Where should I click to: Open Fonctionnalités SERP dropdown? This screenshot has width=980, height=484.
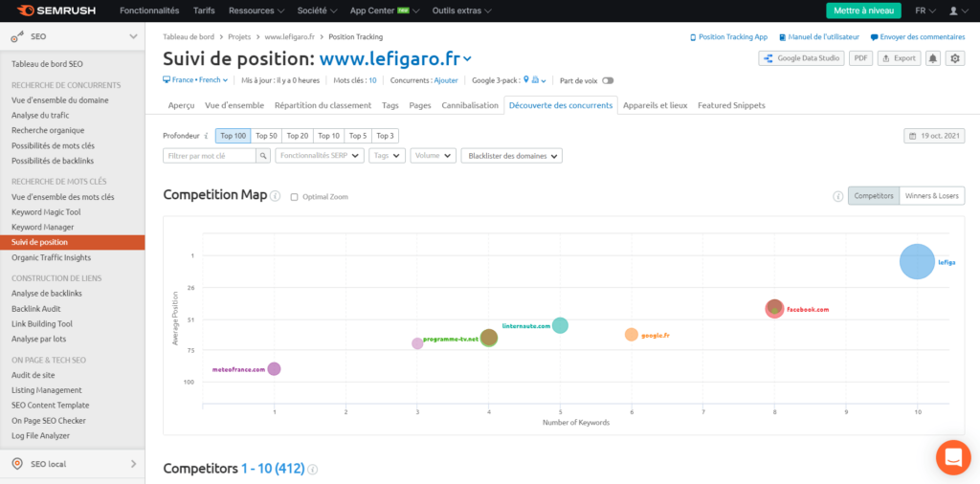320,156
